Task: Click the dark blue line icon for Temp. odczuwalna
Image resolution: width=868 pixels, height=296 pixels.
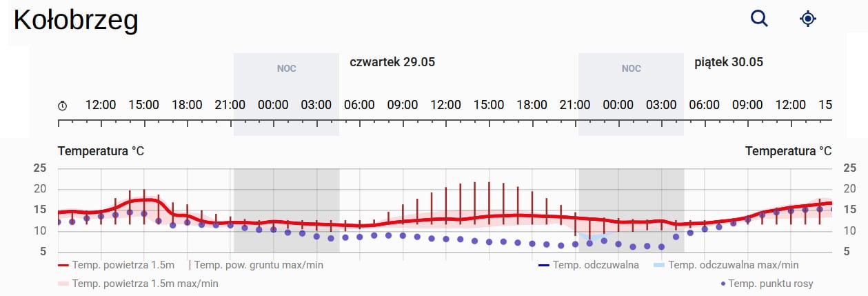Action: click(x=543, y=265)
